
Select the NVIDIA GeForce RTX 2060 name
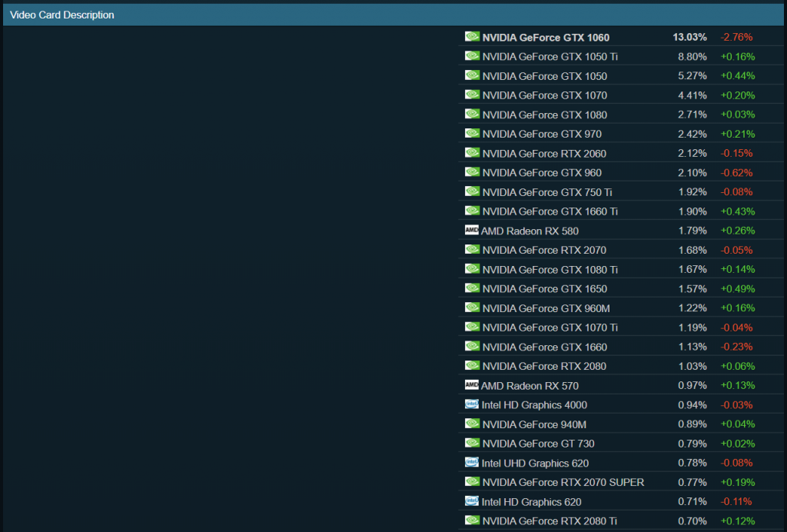click(x=544, y=154)
